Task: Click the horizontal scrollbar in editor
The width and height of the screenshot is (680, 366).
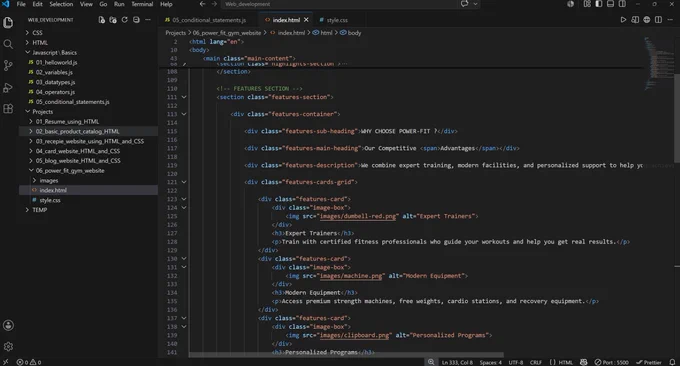Action: 346,355
